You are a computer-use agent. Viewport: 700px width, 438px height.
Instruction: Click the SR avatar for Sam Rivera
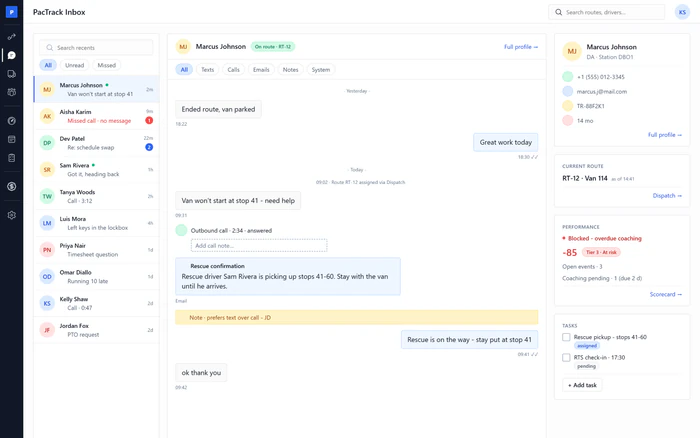[x=47, y=170]
